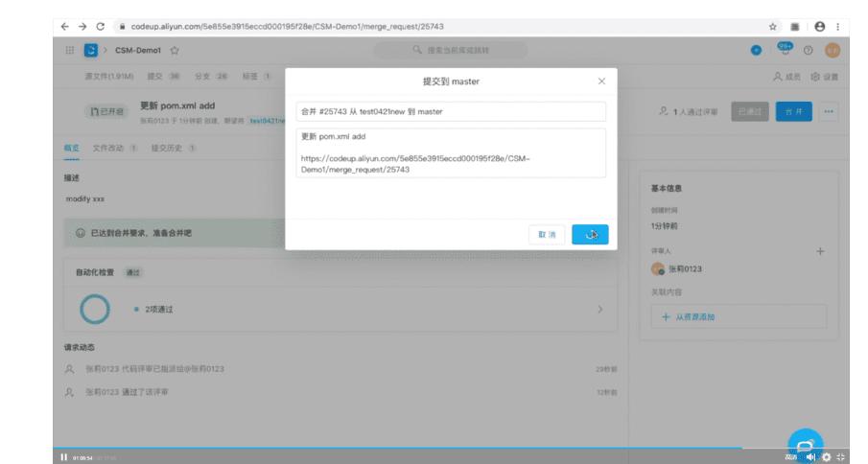Click the blue plus create button
868x464 pixels.
(x=756, y=50)
